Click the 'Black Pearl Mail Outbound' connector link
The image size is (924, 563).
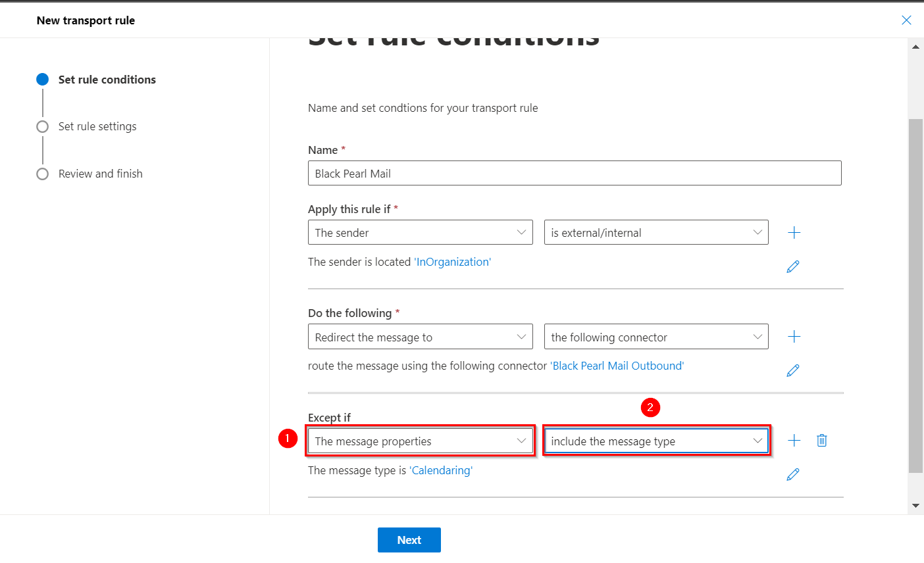click(617, 366)
